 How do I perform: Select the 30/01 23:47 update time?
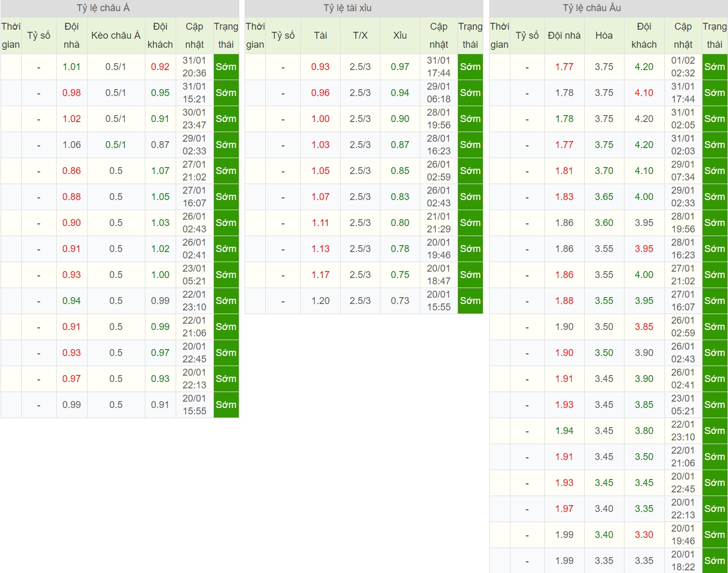194,119
